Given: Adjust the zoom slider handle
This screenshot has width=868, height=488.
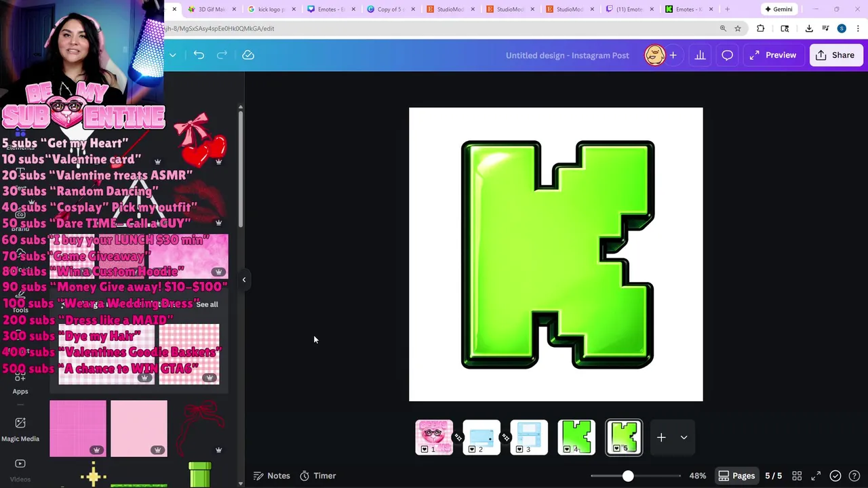Looking at the screenshot, I should coord(628,476).
